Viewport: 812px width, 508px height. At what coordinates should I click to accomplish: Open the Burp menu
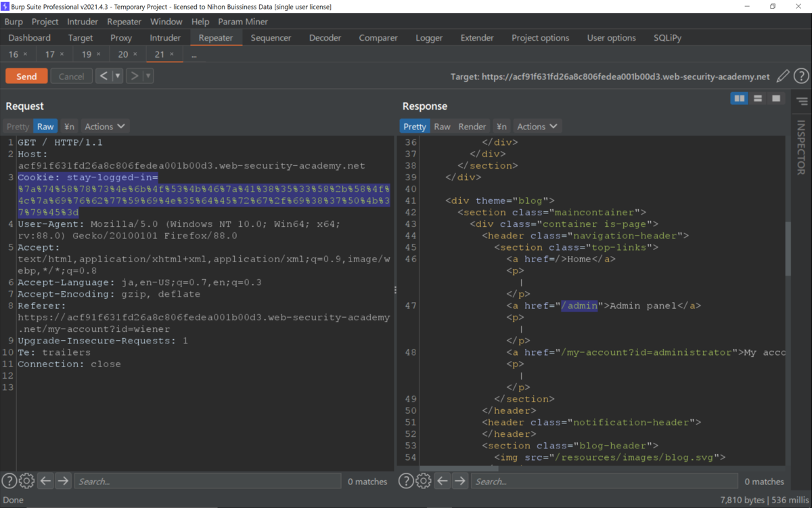pyautogui.click(x=14, y=22)
